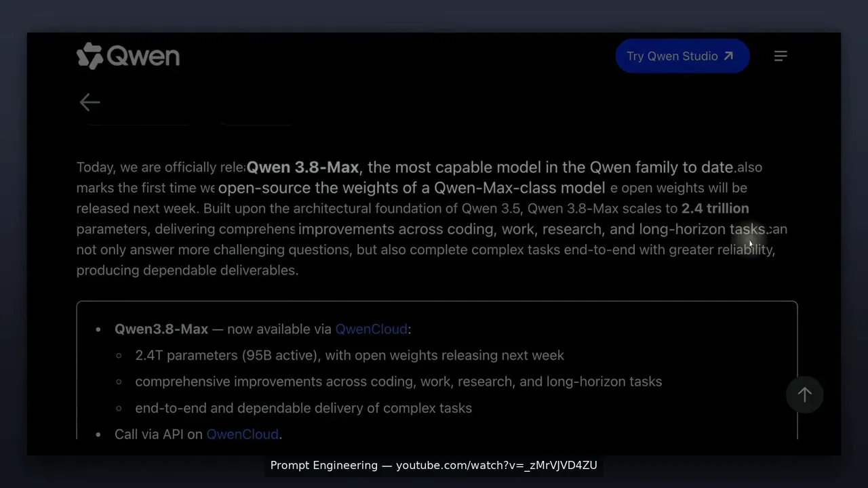The width and height of the screenshot is (868, 488).
Task: Click '2.4T parameters (95B active)' bullet line
Action: coord(349,355)
